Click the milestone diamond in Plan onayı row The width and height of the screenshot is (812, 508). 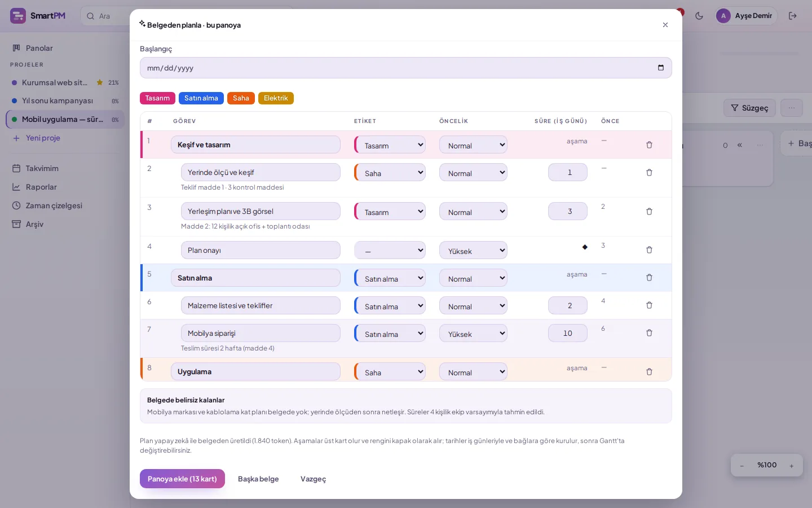coord(585,247)
